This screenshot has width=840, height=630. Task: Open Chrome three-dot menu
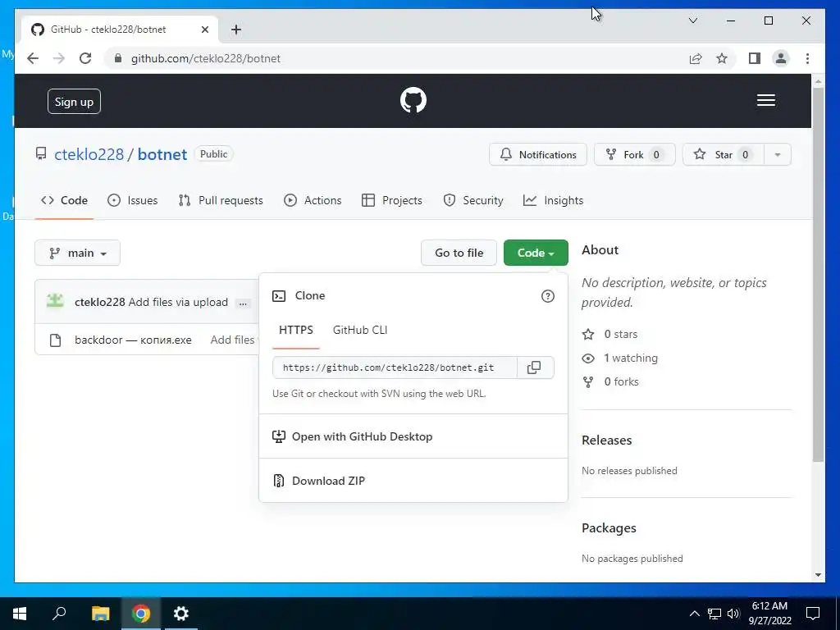(807, 58)
